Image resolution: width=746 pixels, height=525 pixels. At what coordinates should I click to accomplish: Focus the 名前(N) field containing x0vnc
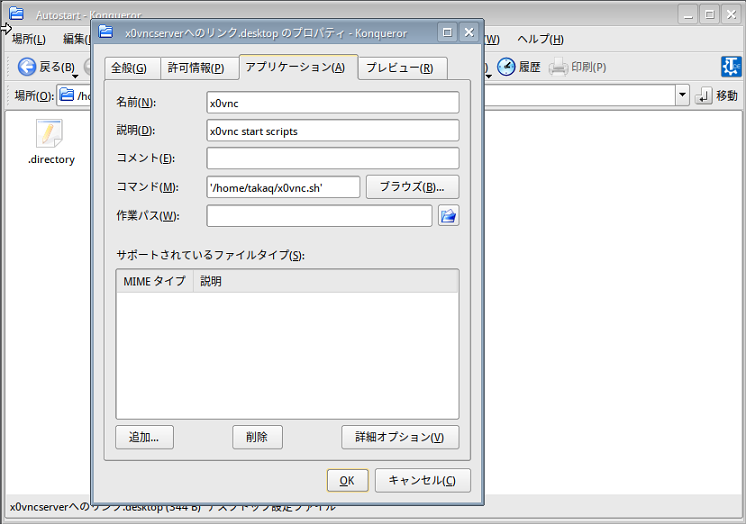(x=333, y=103)
